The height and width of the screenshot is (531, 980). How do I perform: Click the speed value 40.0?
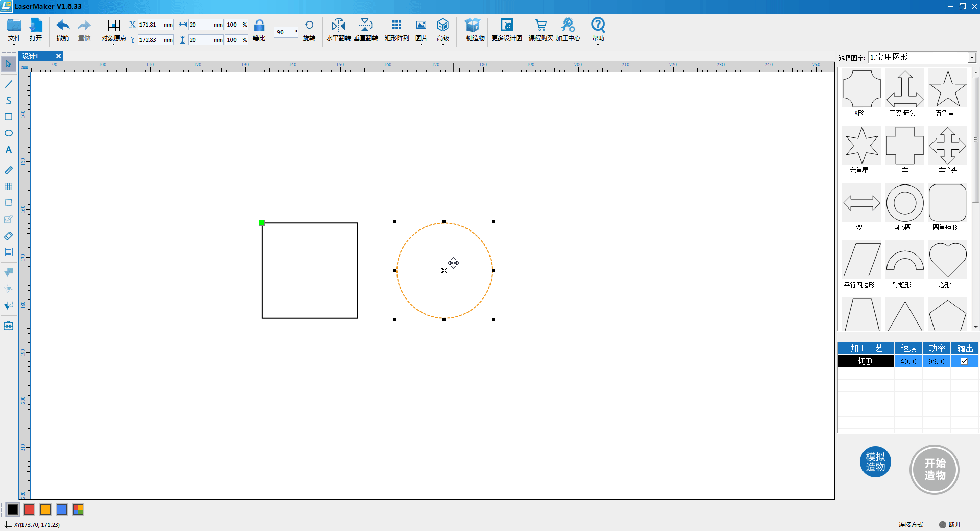908,361
